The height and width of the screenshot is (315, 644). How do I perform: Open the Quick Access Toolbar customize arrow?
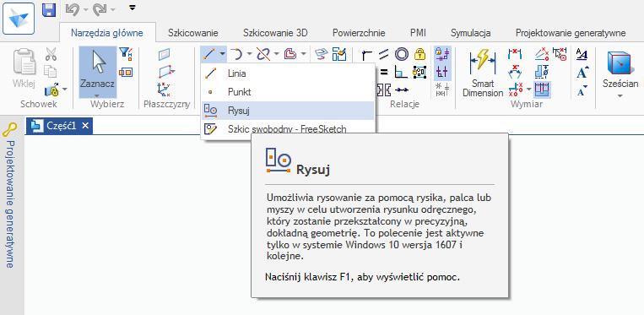pos(132,8)
